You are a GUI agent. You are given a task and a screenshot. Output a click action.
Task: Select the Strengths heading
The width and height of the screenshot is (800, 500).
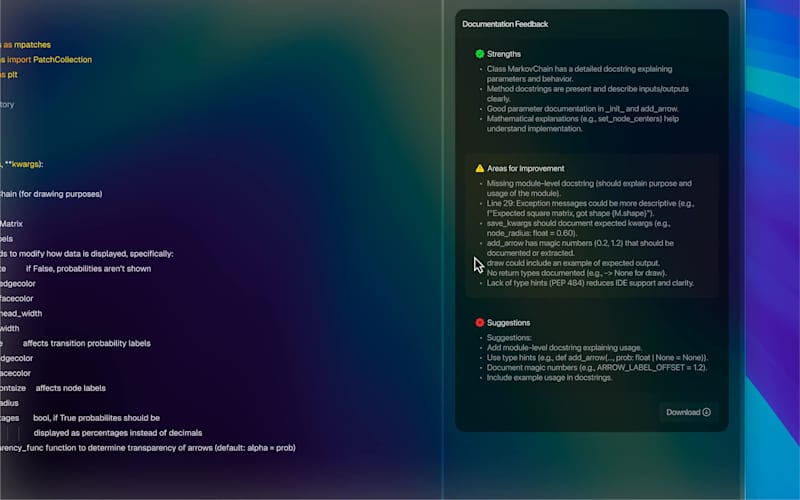(x=504, y=54)
